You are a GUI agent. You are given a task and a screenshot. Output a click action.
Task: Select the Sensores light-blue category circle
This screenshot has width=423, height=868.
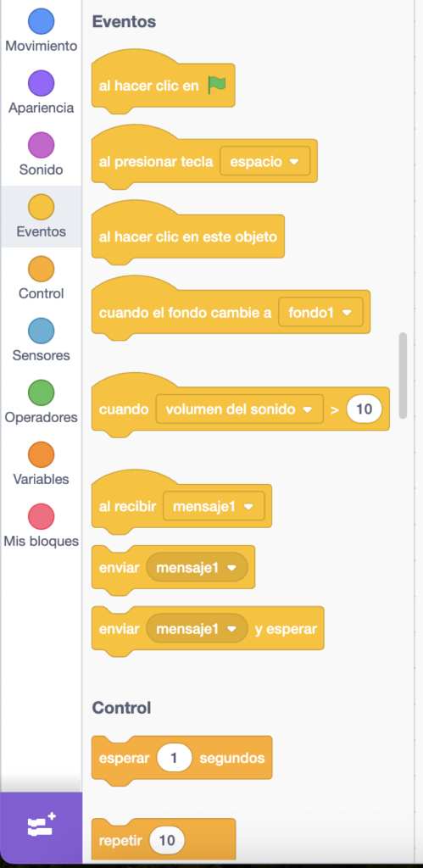tap(41, 331)
